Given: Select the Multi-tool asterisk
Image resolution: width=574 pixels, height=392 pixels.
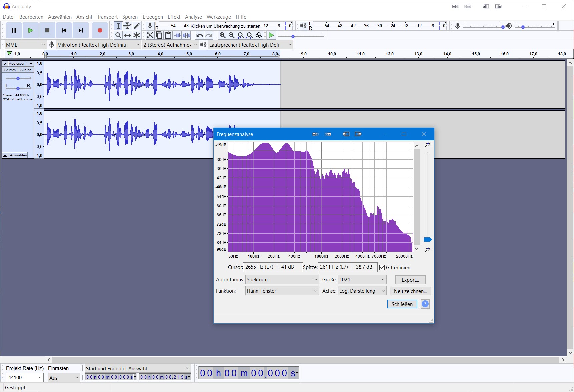Looking at the screenshot, I should click(137, 35).
